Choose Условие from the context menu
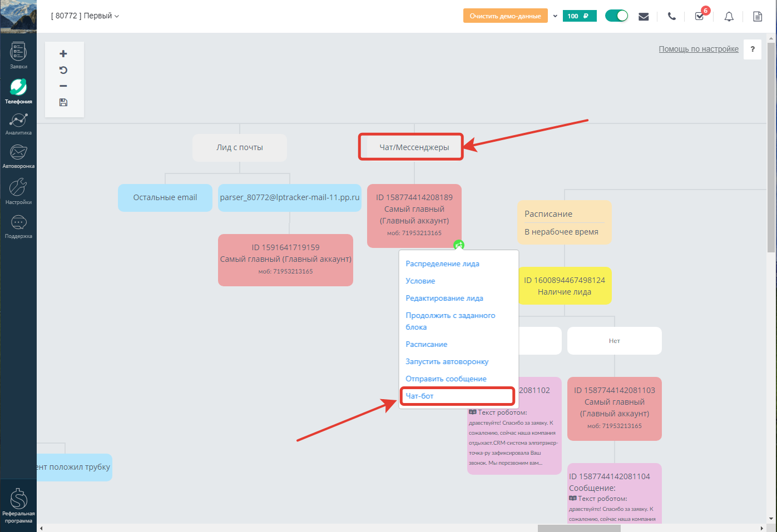This screenshot has width=777, height=532. pyautogui.click(x=420, y=281)
